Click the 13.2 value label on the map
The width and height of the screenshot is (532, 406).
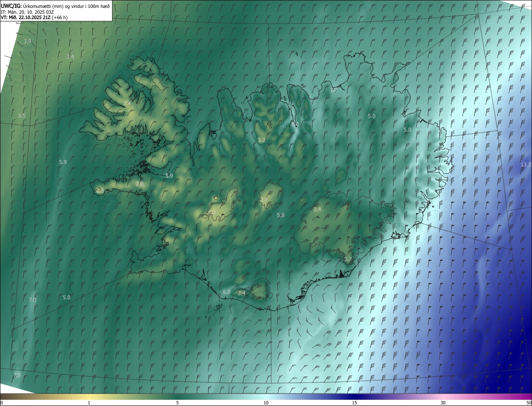pos(526,165)
